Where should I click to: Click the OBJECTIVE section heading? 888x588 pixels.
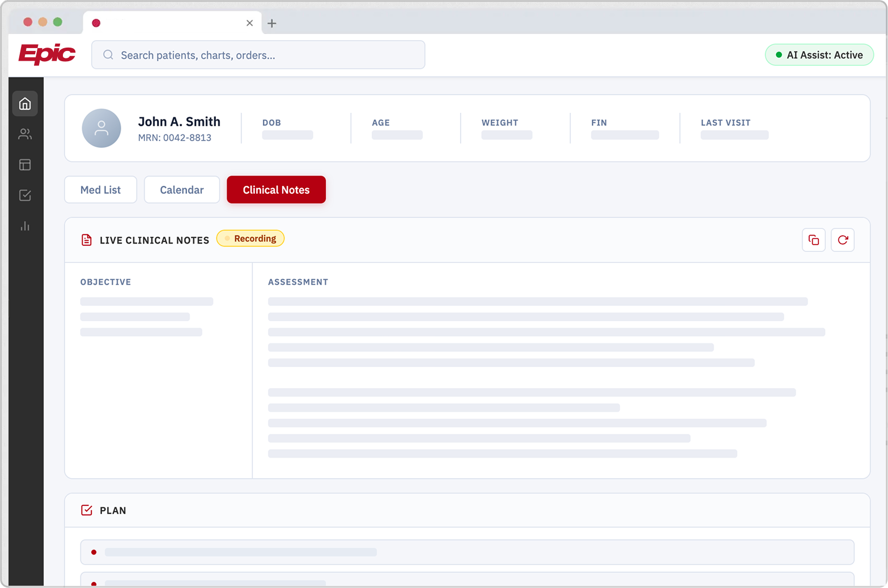(x=105, y=282)
